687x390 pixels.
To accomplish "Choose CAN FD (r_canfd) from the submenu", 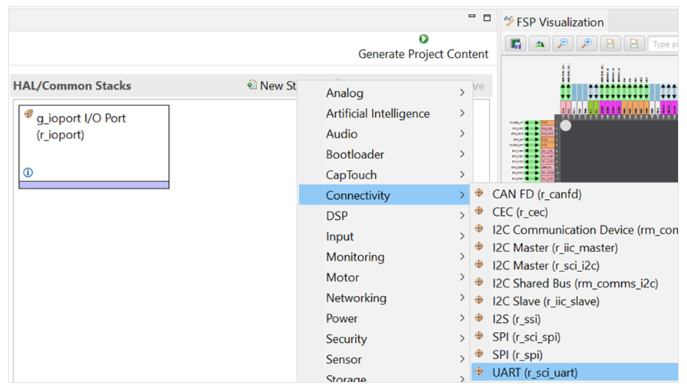I will click(574, 194).
